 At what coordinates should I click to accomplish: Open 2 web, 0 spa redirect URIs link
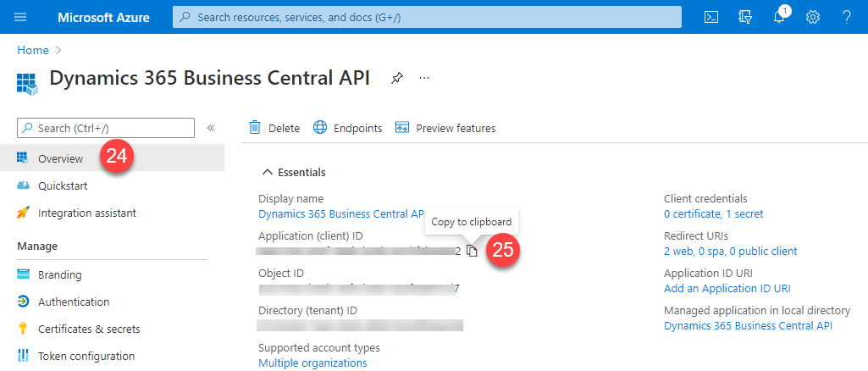(x=730, y=251)
